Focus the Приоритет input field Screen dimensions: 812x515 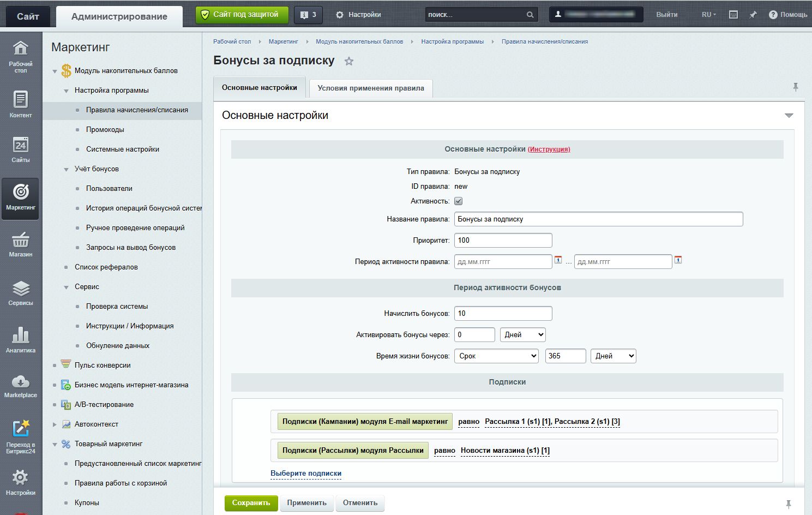click(x=503, y=240)
